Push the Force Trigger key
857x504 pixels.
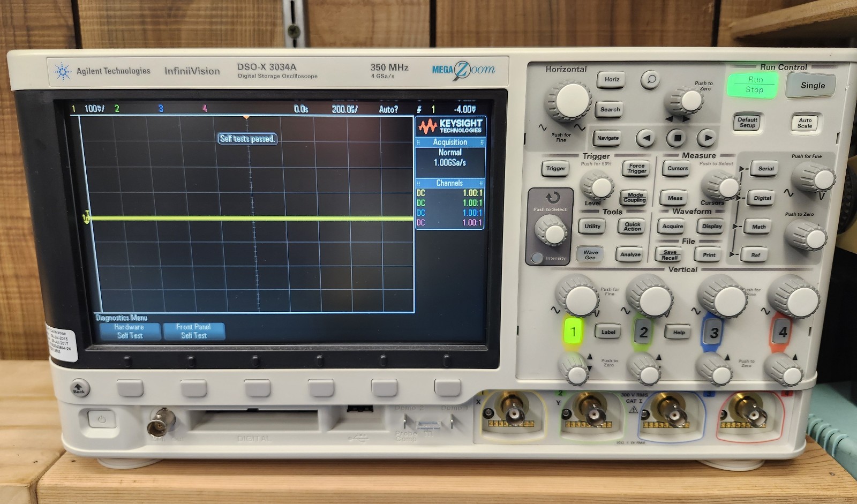pyautogui.click(x=636, y=169)
